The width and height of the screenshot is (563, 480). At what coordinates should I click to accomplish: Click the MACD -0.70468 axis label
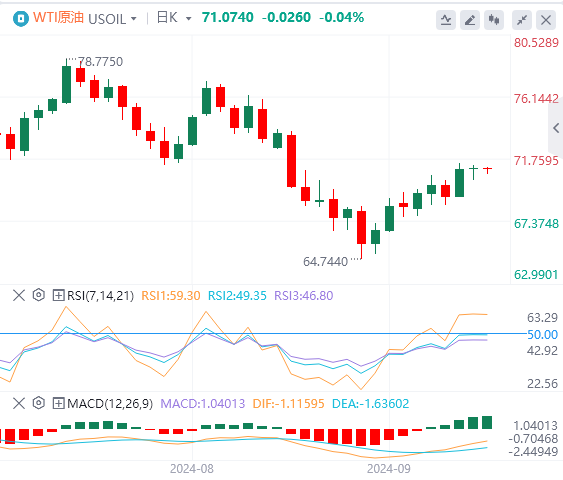pos(533,438)
